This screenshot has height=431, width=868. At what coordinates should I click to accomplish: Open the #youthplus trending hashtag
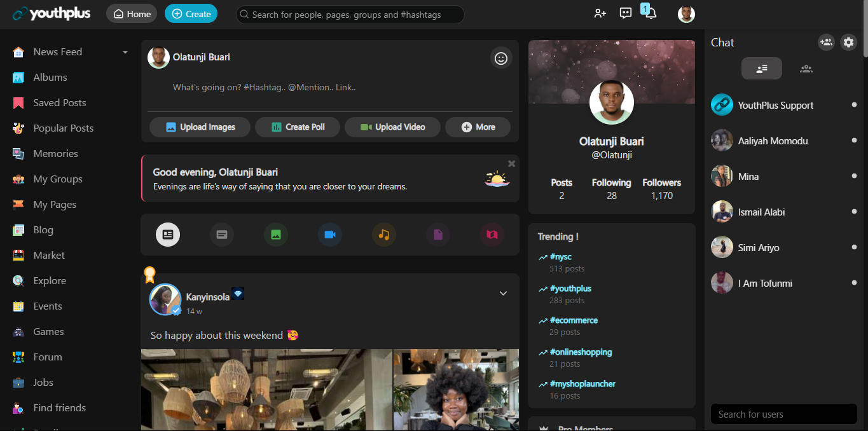coord(570,289)
